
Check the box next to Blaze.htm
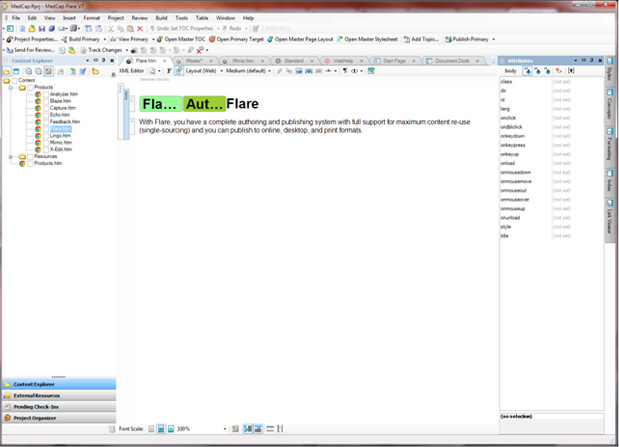click(x=46, y=101)
